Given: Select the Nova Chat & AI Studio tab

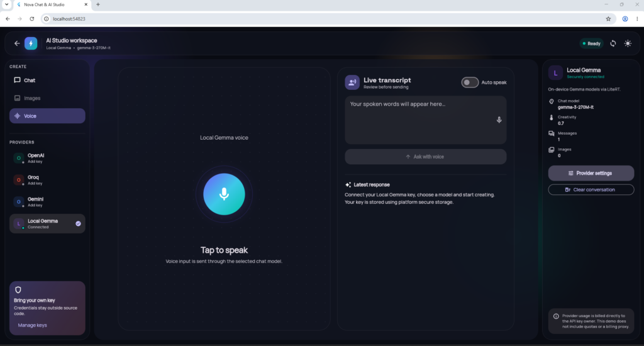Looking at the screenshot, I should pos(52,4).
